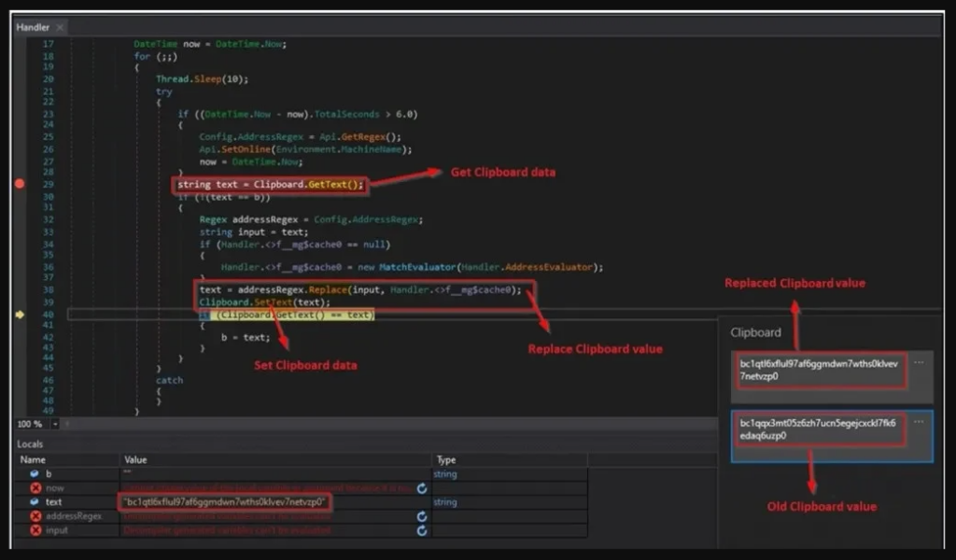Refresh the value of the 'input' local
956x560 pixels.
click(x=422, y=530)
